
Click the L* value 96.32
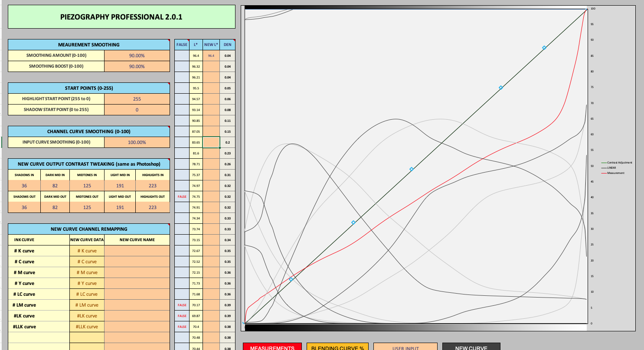(196, 66)
